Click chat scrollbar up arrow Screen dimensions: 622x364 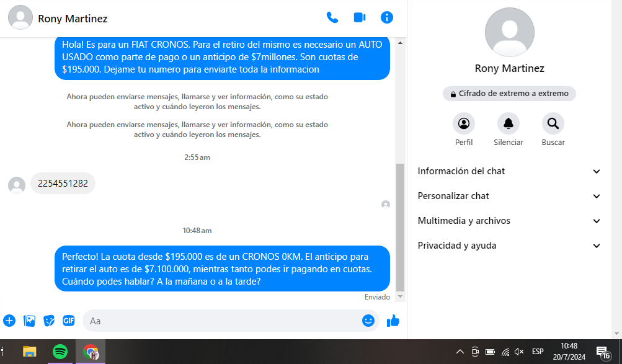[400, 42]
